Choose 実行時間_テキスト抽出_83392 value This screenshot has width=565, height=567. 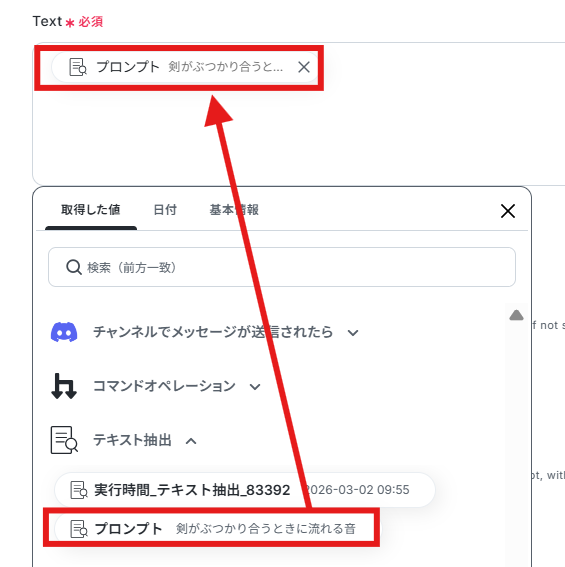[245, 490]
